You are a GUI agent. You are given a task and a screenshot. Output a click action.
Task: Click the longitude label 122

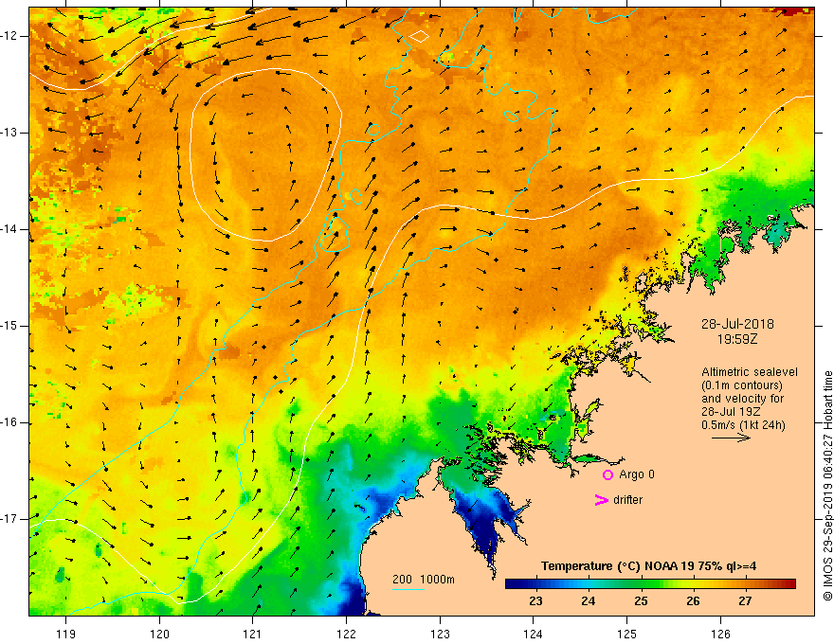pos(346,634)
